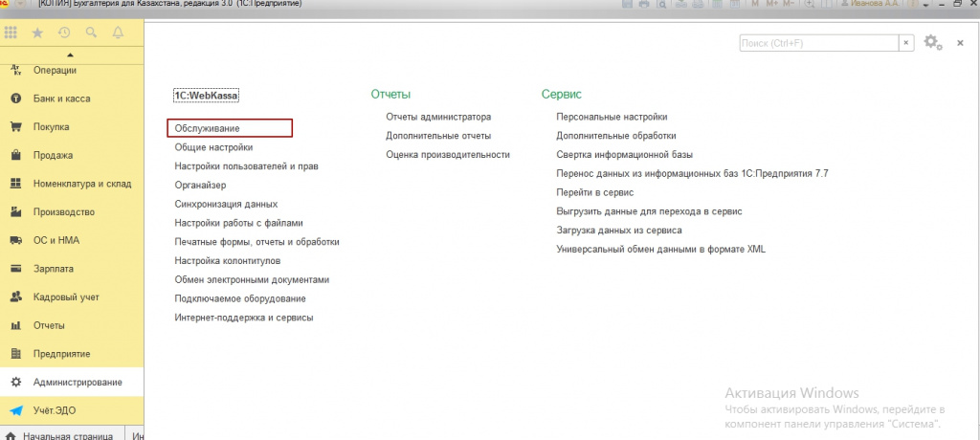This screenshot has width=980, height=440.
Task: Click the magnifier search icon in sidebar
Action: [91, 33]
